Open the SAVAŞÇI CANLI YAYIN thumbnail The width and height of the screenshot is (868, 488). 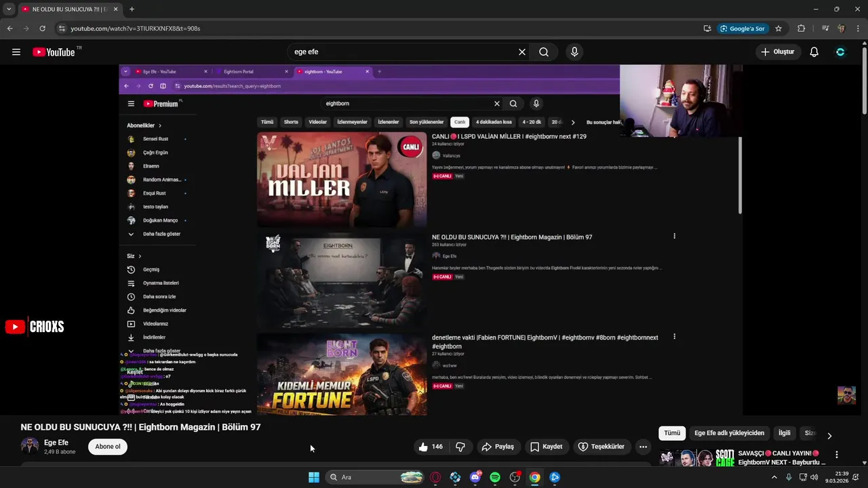point(696,457)
